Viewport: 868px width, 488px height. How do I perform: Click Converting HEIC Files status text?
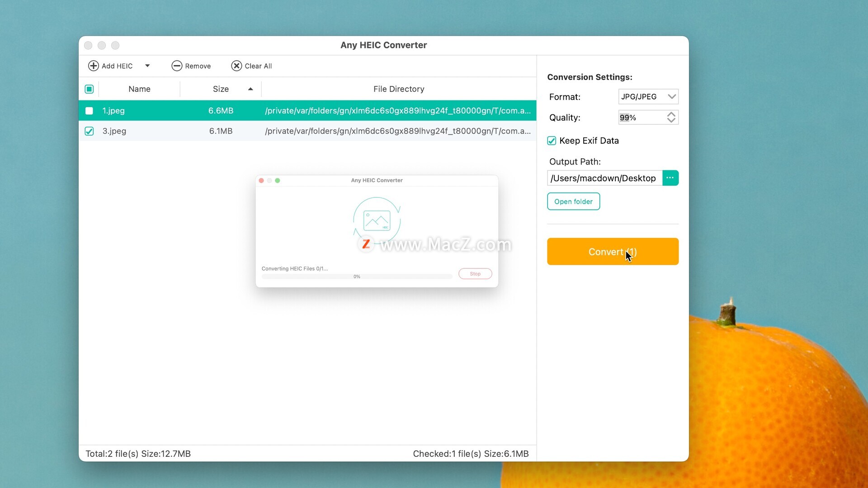click(294, 268)
